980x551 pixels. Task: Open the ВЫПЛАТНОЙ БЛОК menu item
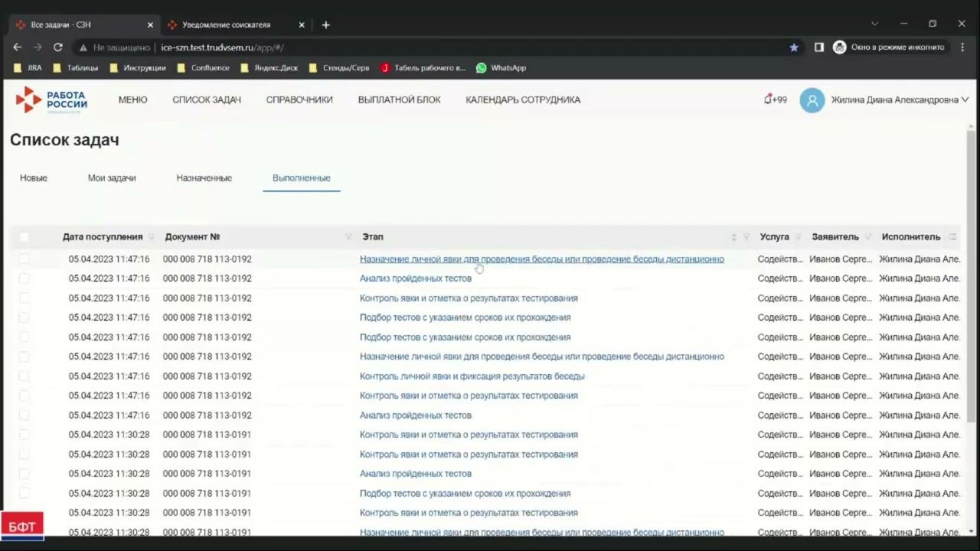point(399,99)
